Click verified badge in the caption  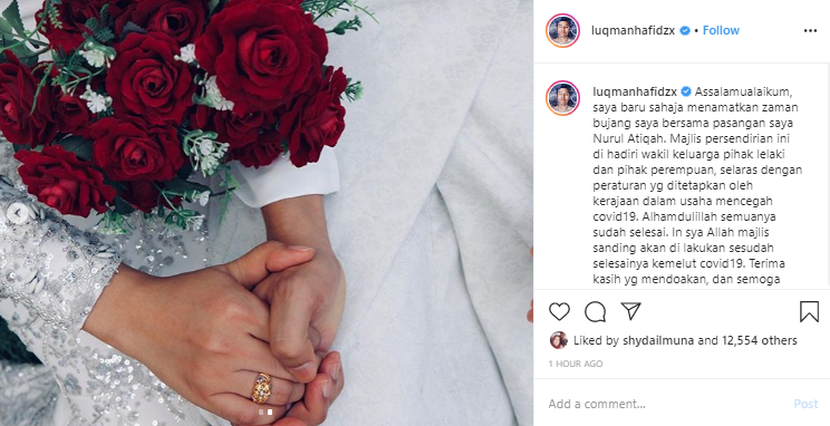[686, 92]
